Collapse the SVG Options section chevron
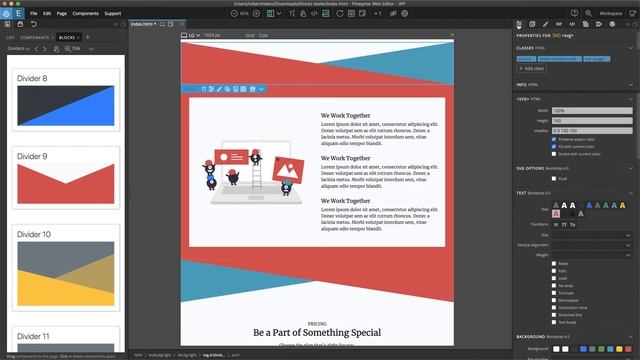Image resolution: width=640 pixels, height=360 pixels. [631, 168]
